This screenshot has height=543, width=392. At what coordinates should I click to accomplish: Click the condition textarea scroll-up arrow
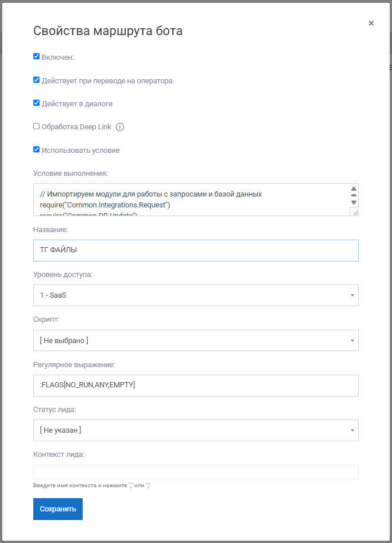click(354, 188)
